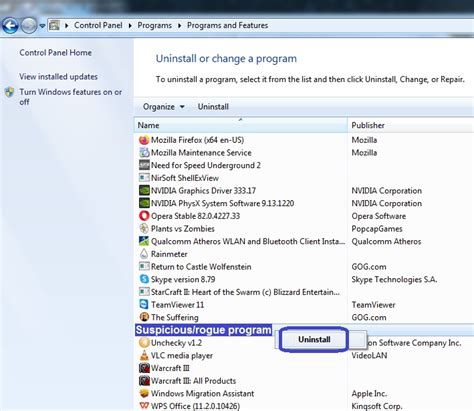The image size is (474, 411).
Task: Click the Qualcomm Atheros icon
Action: (144, 241)
